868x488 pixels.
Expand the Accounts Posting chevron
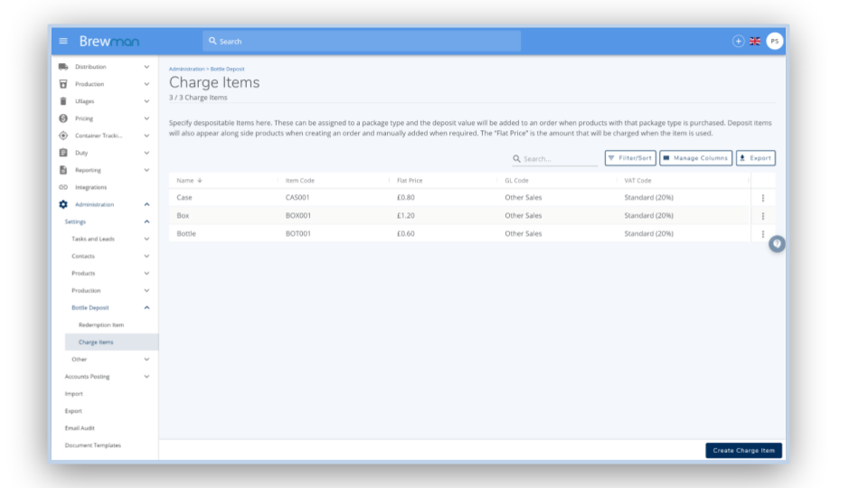pos(146,376)
